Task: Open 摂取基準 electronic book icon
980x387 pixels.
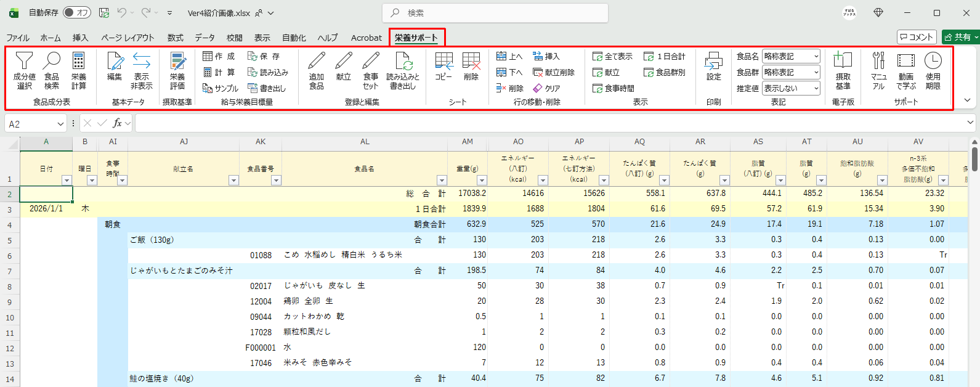Action: (843, 70)
